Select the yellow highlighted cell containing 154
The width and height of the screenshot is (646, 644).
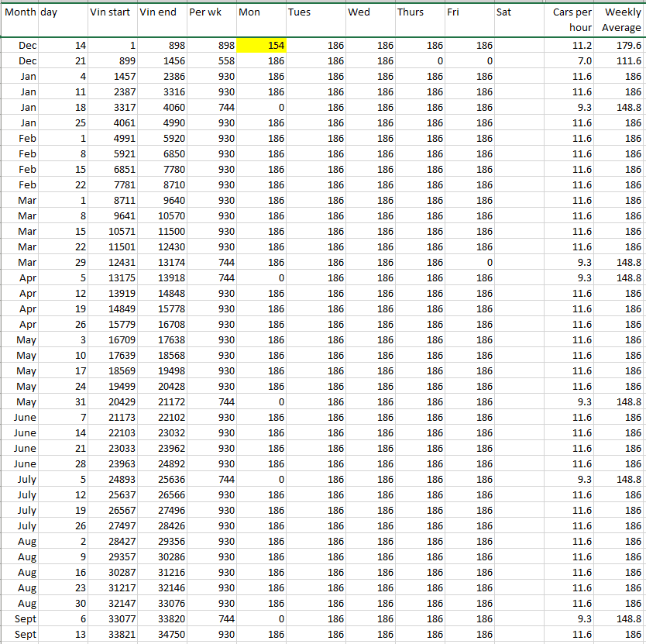click(x=261, y=46)
